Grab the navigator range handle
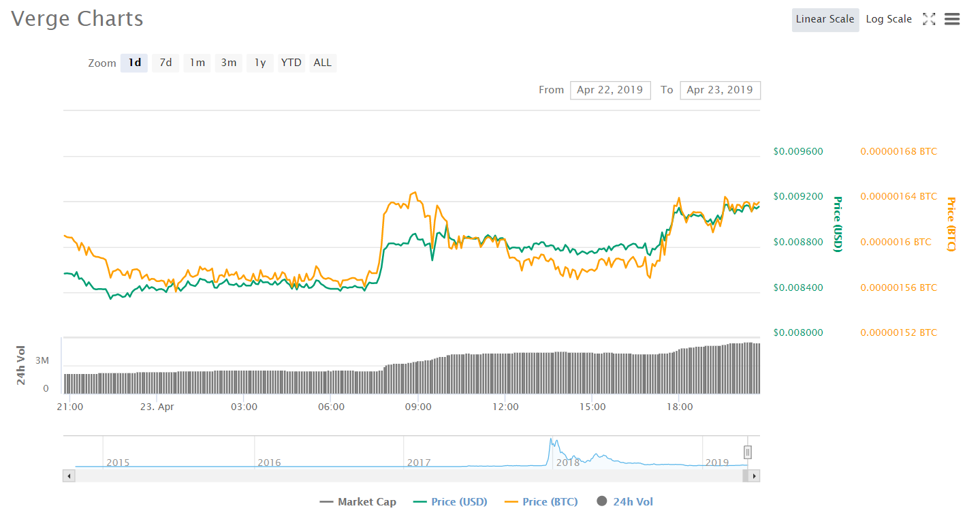 tap(747, 452)
